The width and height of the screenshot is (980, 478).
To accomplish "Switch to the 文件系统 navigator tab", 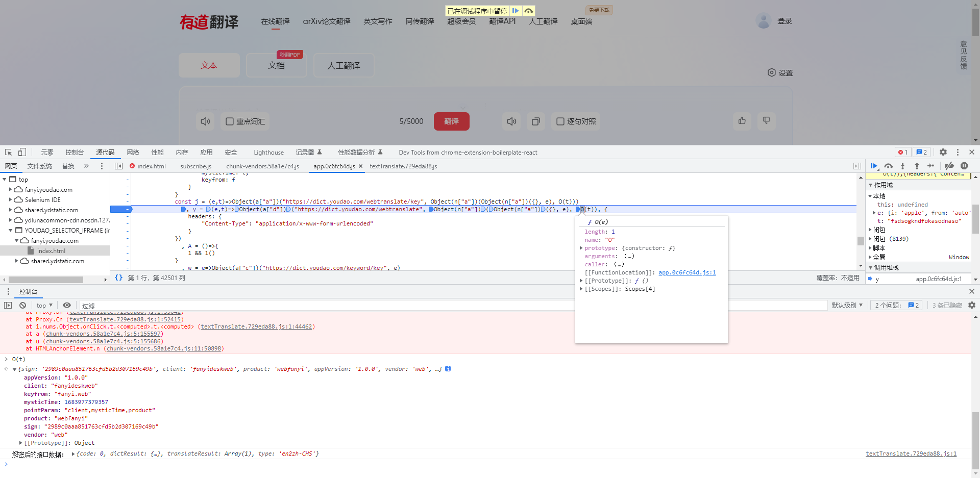I will point(39,166).
